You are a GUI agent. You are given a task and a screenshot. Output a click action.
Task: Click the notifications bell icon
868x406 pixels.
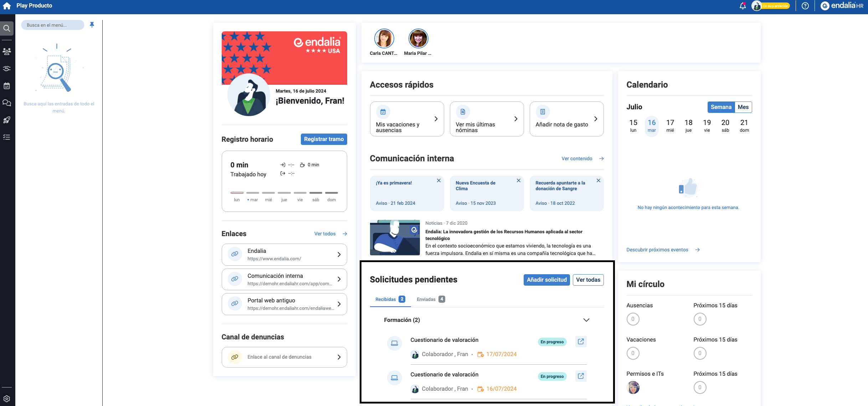743,6
